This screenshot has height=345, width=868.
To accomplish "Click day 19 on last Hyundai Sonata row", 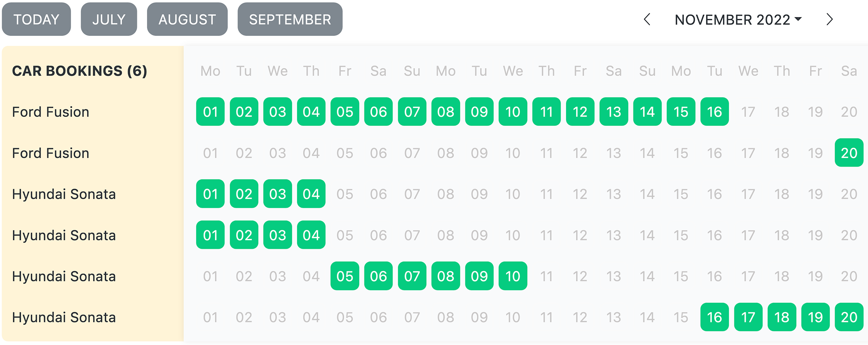I will click(815, 317).
